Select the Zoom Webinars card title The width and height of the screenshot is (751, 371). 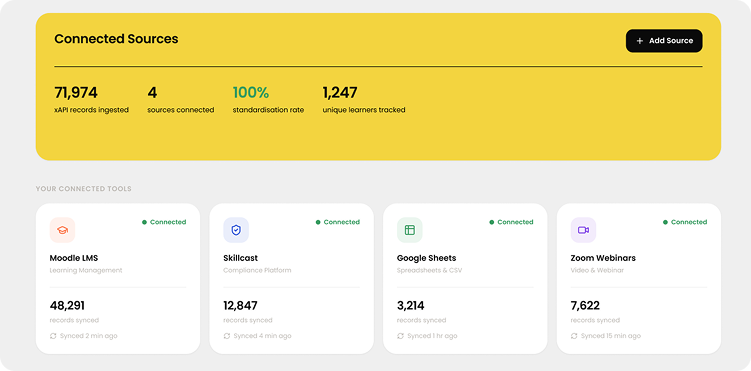tap(603, 258)
